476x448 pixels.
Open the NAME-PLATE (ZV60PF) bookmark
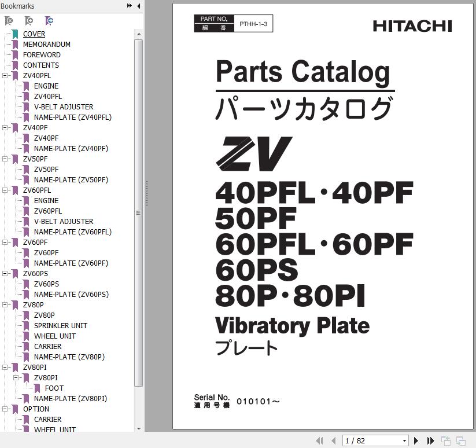pos(71,263)
